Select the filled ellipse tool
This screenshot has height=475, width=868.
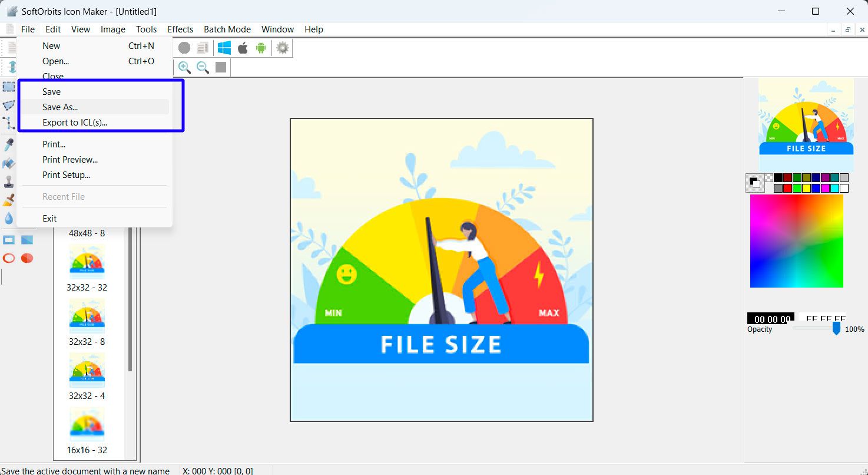coord(26,258)
